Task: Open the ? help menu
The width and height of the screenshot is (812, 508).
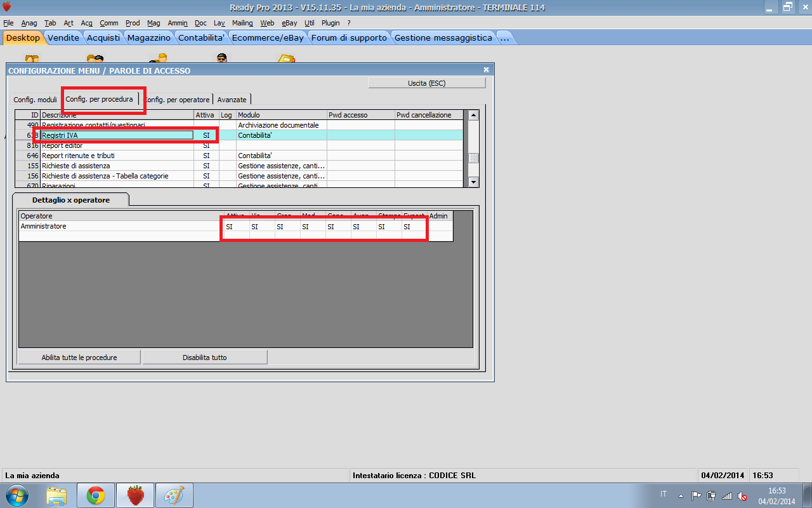Action: tap(349, 23)
